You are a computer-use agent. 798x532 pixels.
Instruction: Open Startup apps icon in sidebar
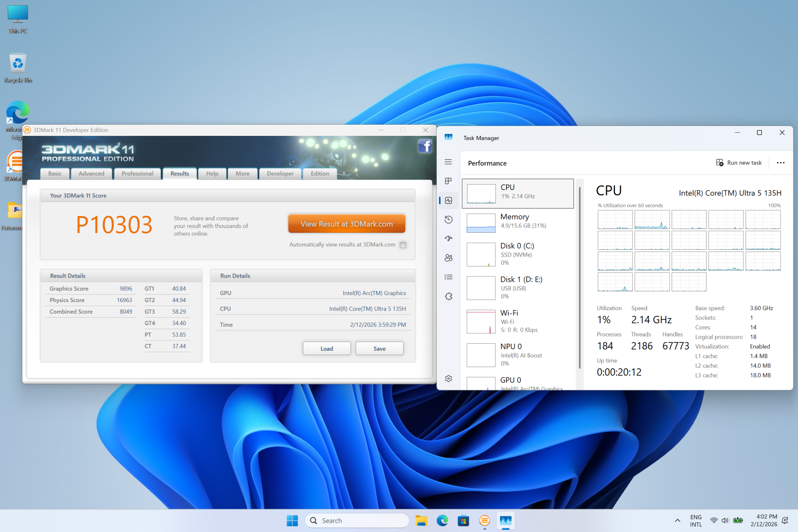pyautogui.click(x=448, y=239)
